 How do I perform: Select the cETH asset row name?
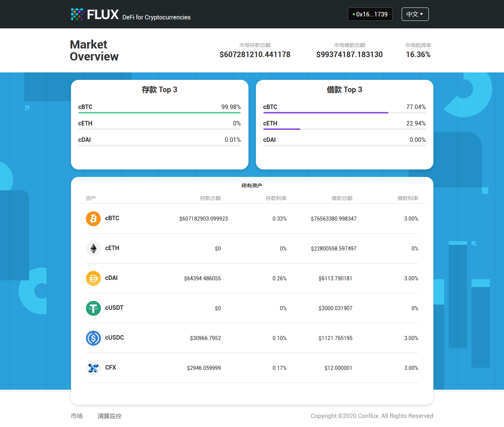tap(112, 248)
